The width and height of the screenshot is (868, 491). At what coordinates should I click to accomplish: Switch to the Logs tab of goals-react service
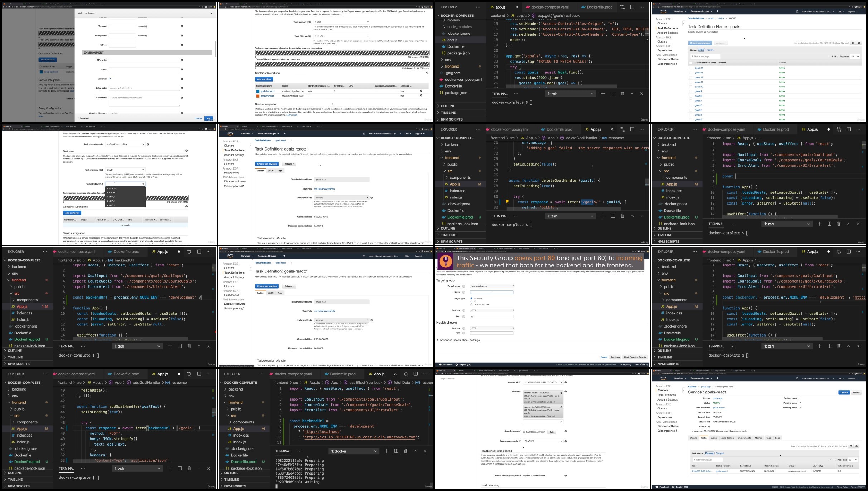coord(777,438)
